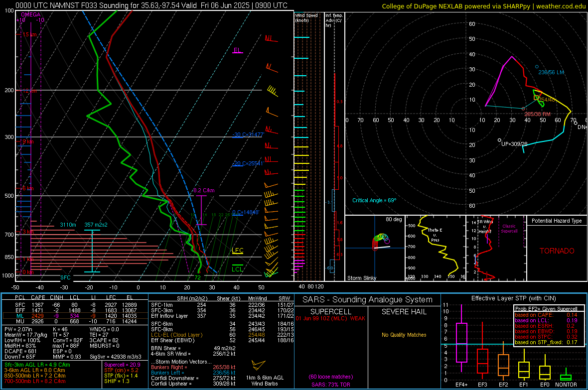Click the Wind Speed (knots) panel header
The width and height of the screenshot is (588, 390).
click(x=306, y=17)
